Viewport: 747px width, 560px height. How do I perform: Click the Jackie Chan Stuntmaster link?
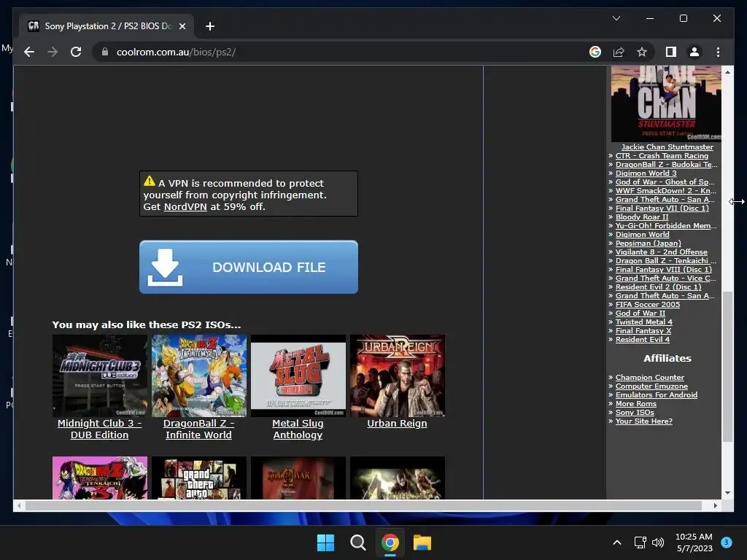pyautogui.click(x=667, y=147)
